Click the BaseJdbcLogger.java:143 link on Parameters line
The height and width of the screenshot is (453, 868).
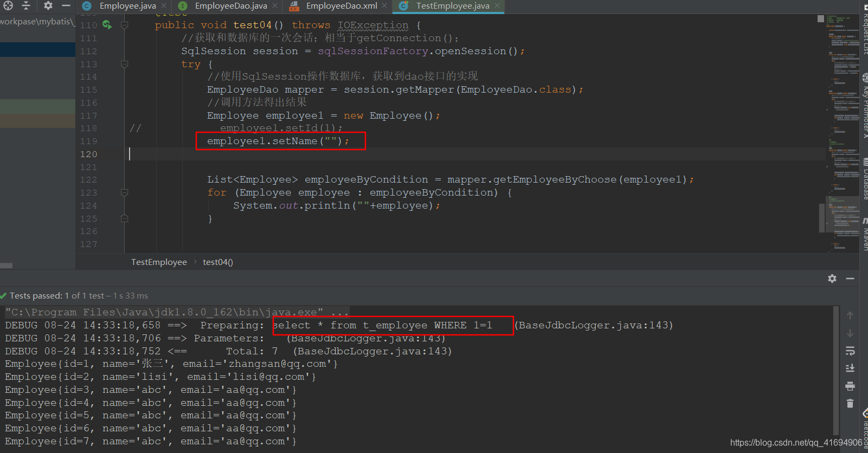[x=366, y=339]
